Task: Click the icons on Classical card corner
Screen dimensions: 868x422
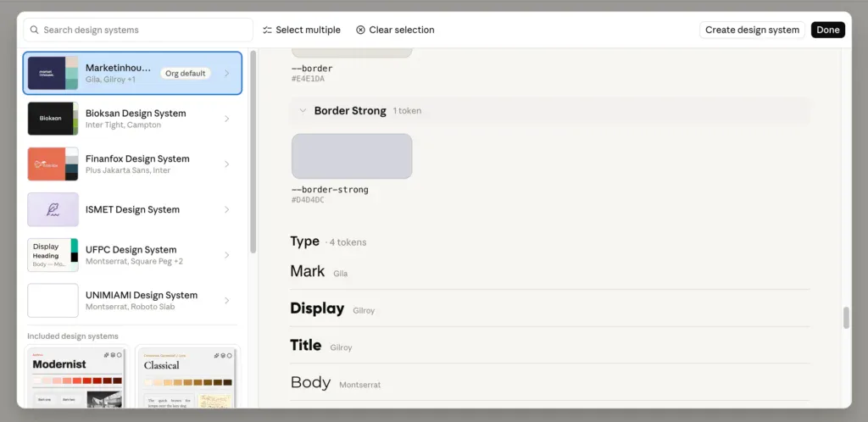Action: point(224,355)
